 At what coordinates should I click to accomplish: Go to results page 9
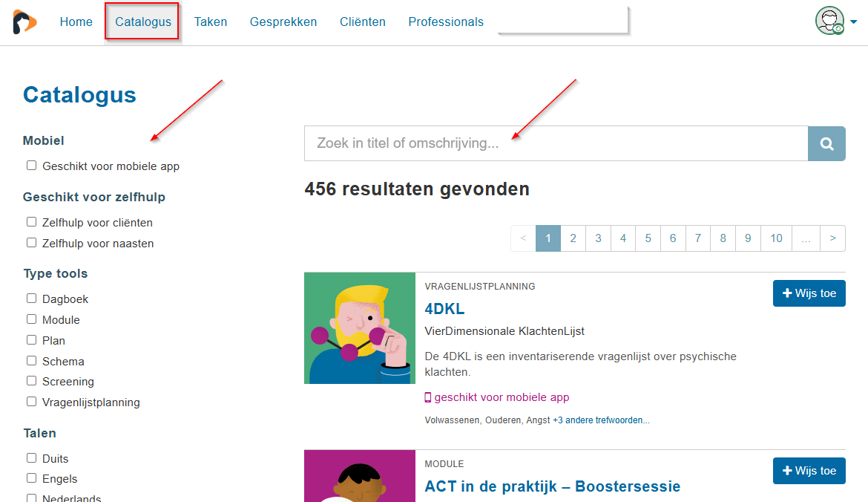pos(748,238)
